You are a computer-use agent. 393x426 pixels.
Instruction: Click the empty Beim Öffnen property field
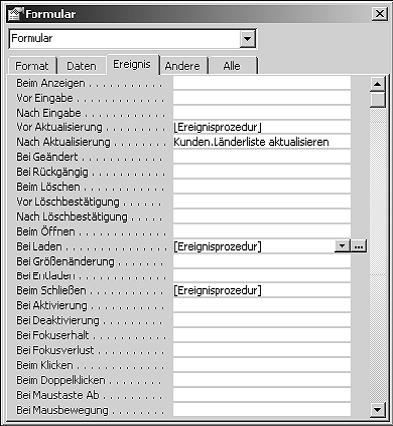click(262, 231)
